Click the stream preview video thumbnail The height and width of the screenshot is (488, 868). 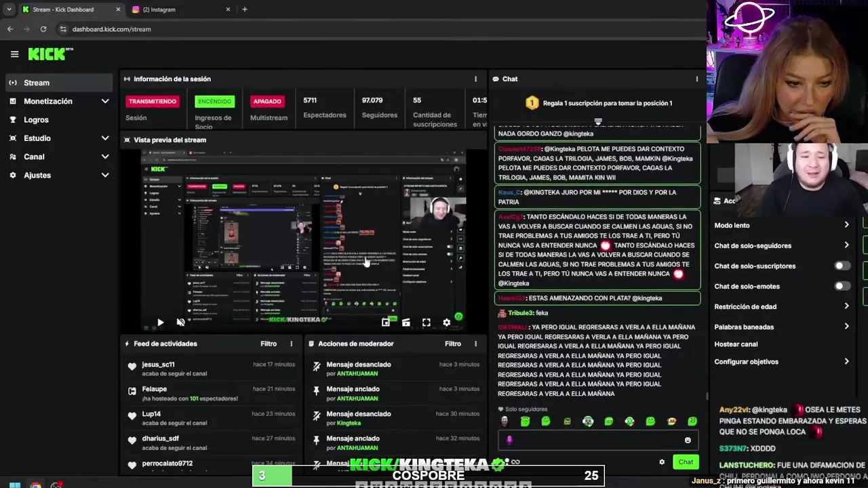[303, 241]
